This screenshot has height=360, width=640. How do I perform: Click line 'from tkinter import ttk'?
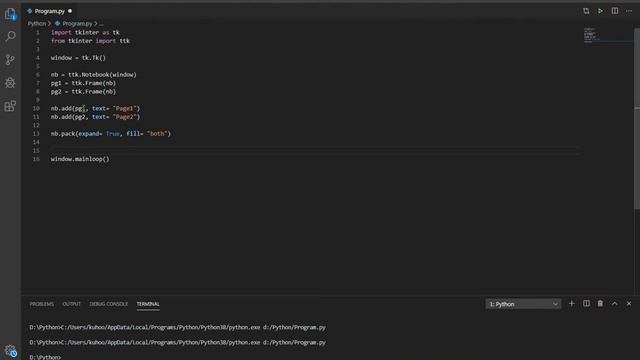tap(90, 41)
